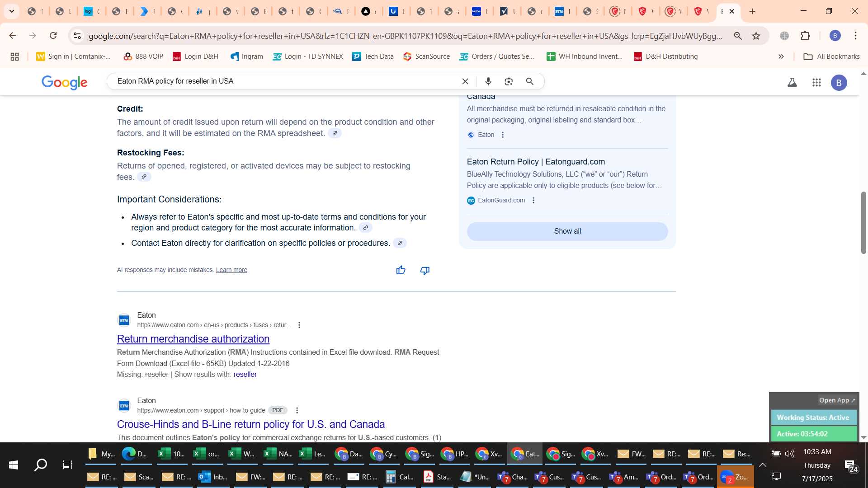Click the volume speaker tray icon

point(790,454)
